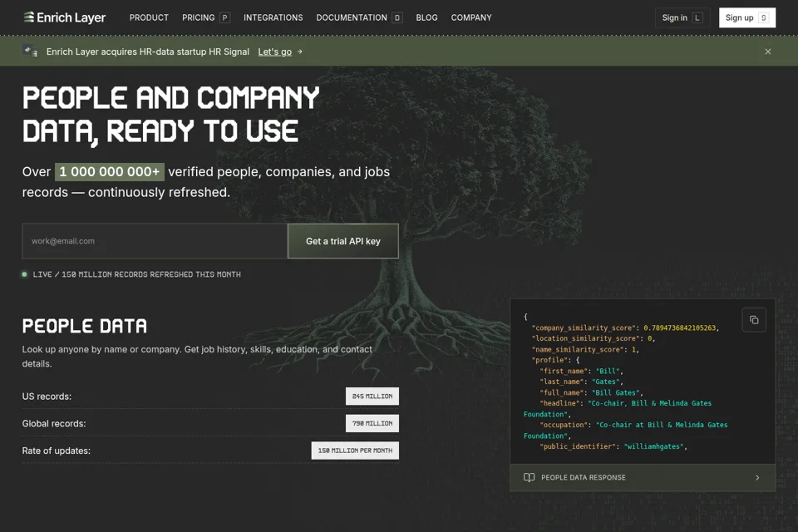Click the 1 000 000 000+ highlight

[x=110, y=171]
